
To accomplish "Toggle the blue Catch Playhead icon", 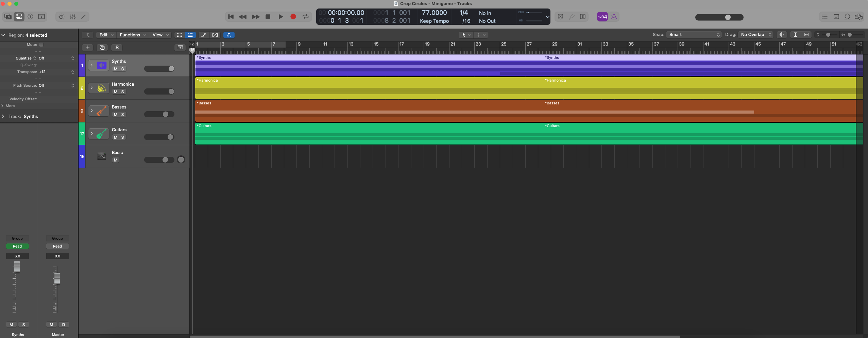I will (229, 35).
